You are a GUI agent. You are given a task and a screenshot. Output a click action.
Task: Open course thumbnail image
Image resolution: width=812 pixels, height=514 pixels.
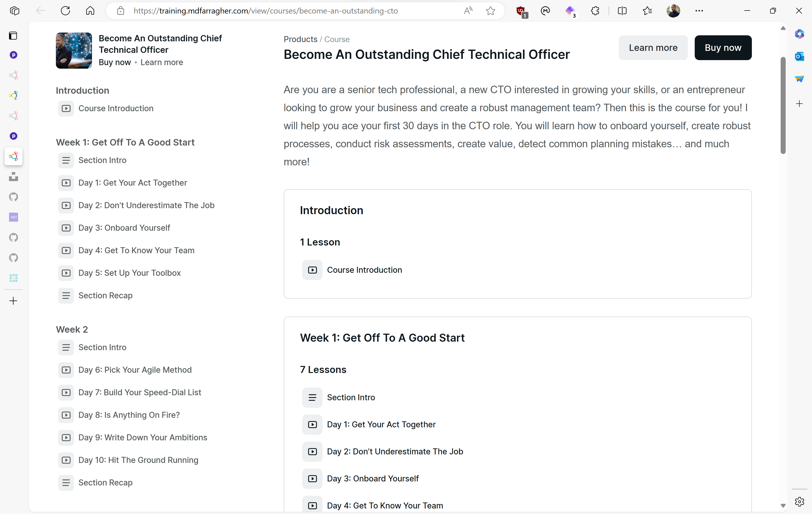coord(74,51)
